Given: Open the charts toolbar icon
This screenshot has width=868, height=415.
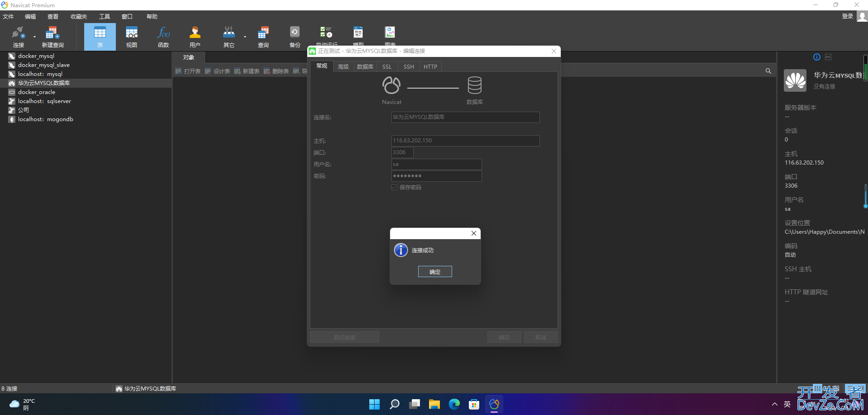Looking at the screenshot, I should (390, 35).
